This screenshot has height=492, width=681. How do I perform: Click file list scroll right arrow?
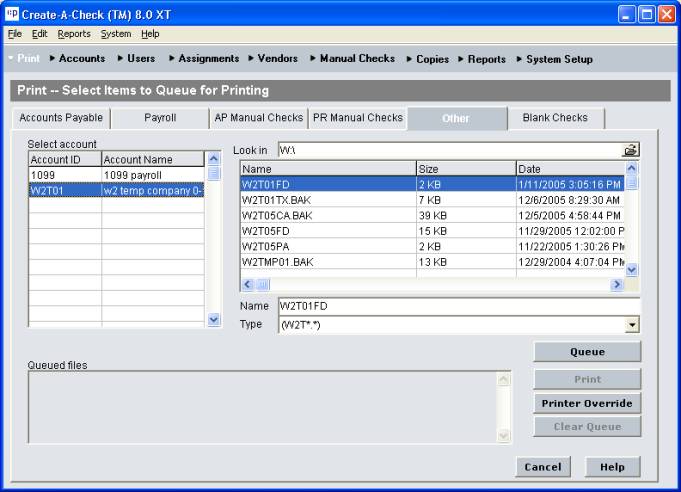coord(617,284)
